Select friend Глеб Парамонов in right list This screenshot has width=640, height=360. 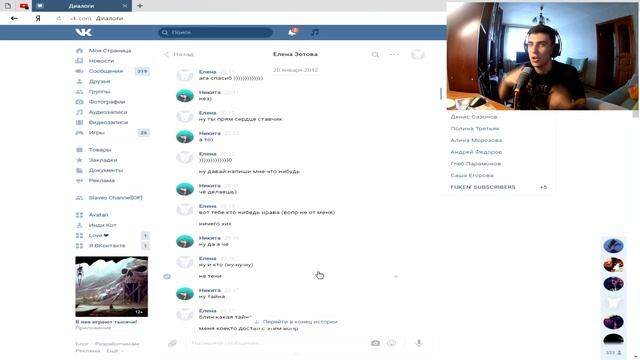coord(476,164)
